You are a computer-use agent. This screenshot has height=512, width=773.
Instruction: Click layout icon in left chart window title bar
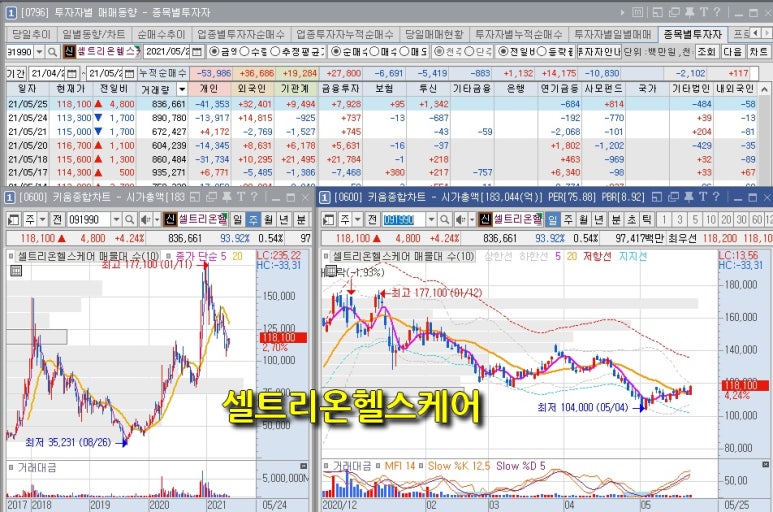coord(195,197)
